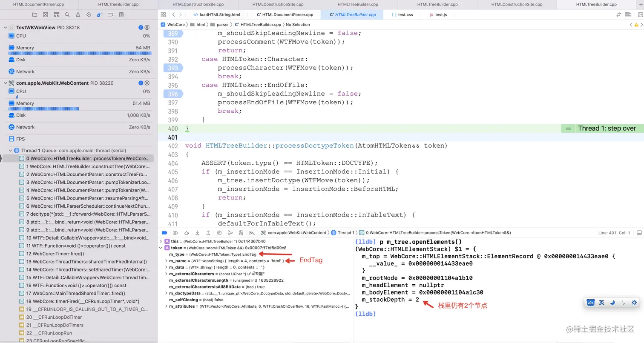Open the Environment Overrides button
The width and height of the screenshot is (644, 343).
(x=241, y=233)
